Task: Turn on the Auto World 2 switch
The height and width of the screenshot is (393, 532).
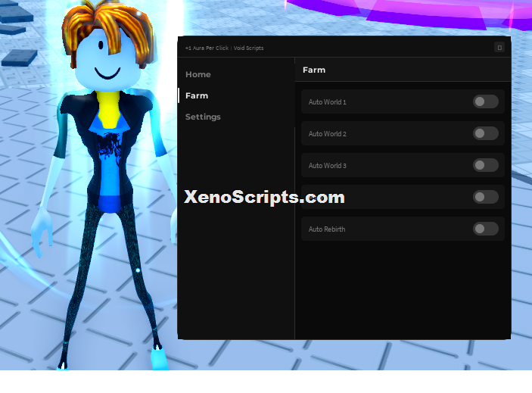Action: click(x=486, y=133)
